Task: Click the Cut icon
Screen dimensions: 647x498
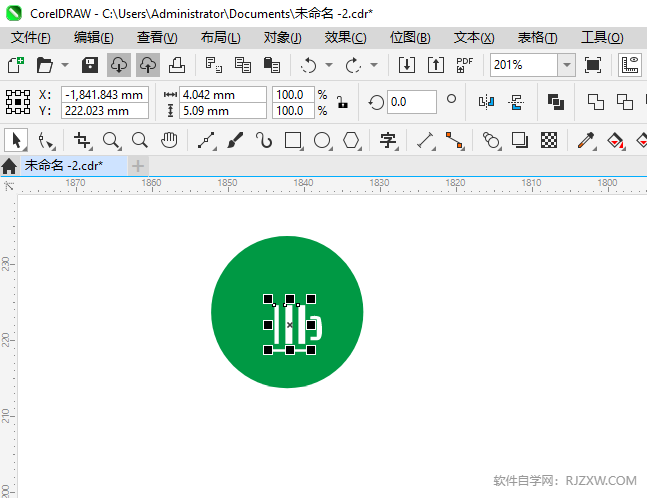Action: click(214, 65)
